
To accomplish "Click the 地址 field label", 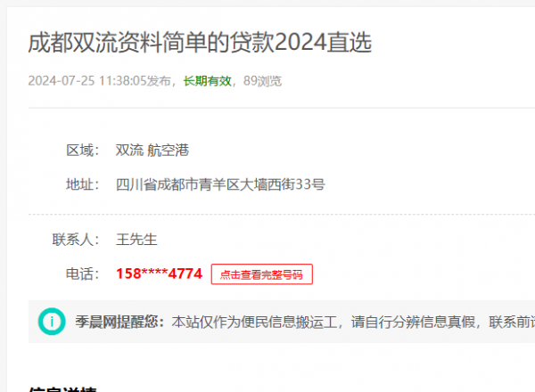I will 82,184.
